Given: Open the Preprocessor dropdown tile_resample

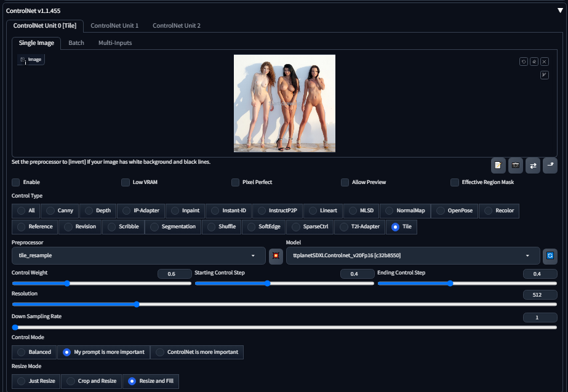Looking at the screenshot, I should [138, 256].
